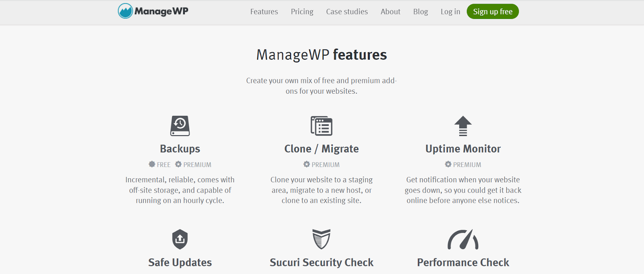Click the PREMIUM badge under Uptime Monitor
The width and height of the screenshot is (644, 274).
[x=463, y=165]
